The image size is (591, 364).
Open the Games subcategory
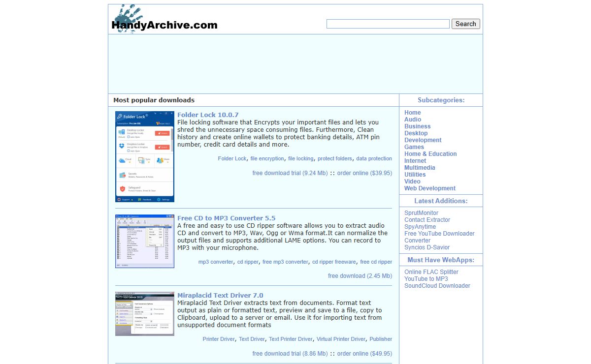pyautogui.click(x=414, y=147)
